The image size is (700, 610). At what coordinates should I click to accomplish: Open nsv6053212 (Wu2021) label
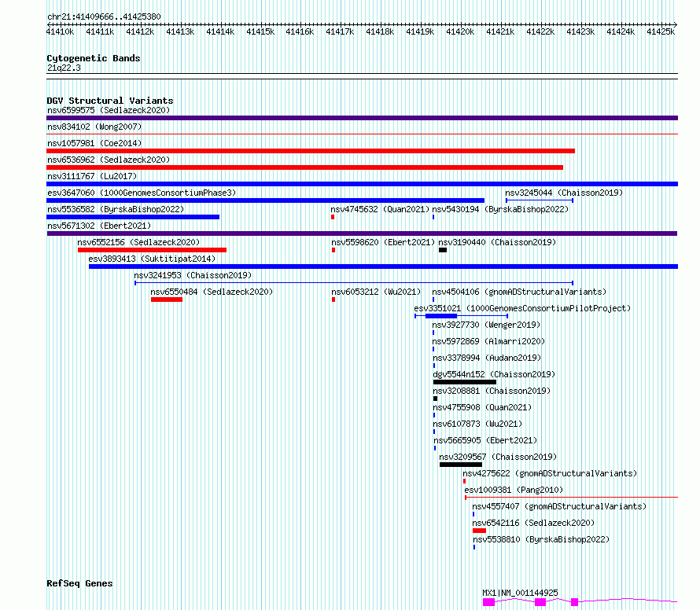tap(376, 292)
